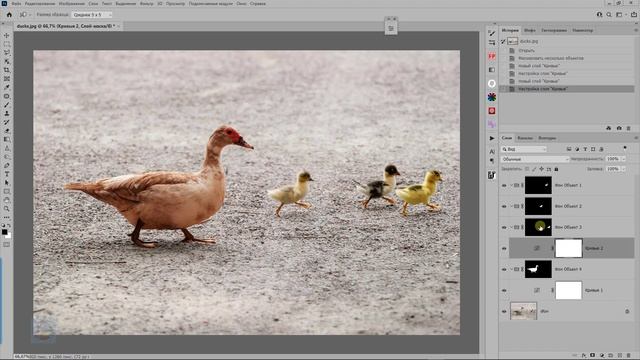Select the Move tool

tap(7, 36)
